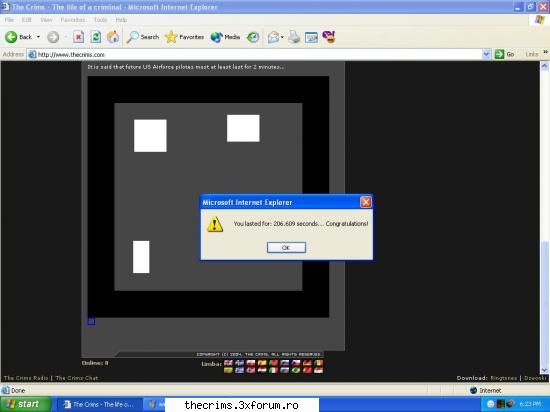Go to the Home page icon
Screen dimensions: 550x412
113,37
